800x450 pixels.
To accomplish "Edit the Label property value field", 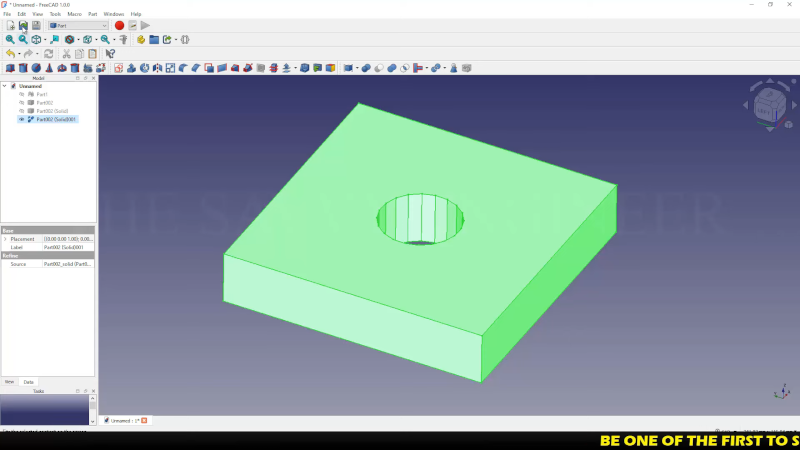I will (x=68, y=247).
